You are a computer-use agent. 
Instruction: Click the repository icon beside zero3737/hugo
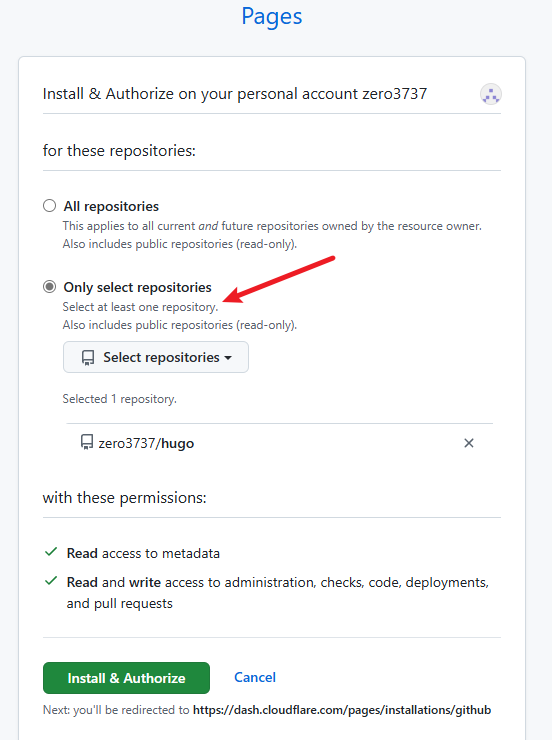(87, 443)
